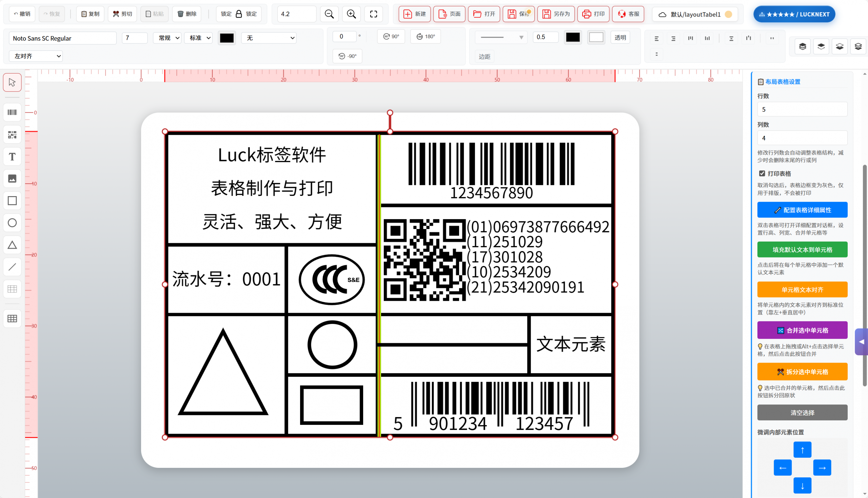868x498 pixels.
Task: Select the Text tool
Action: 12,157
